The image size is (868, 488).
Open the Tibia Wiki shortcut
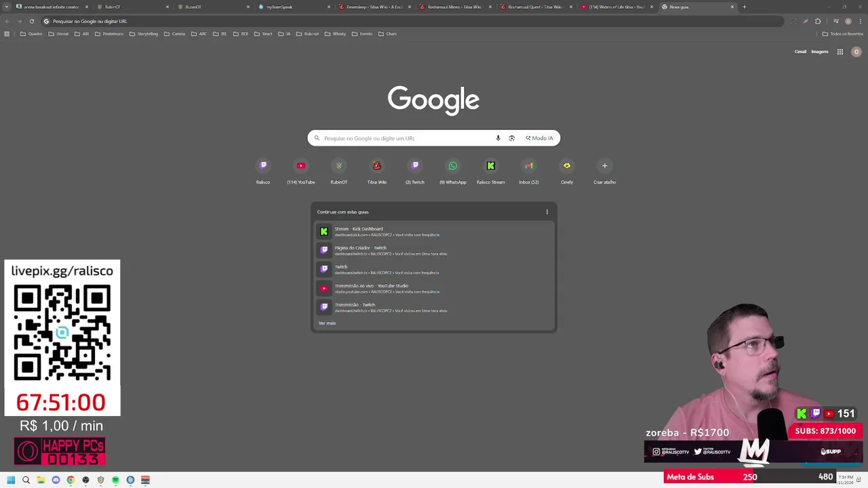coord(377,171)
